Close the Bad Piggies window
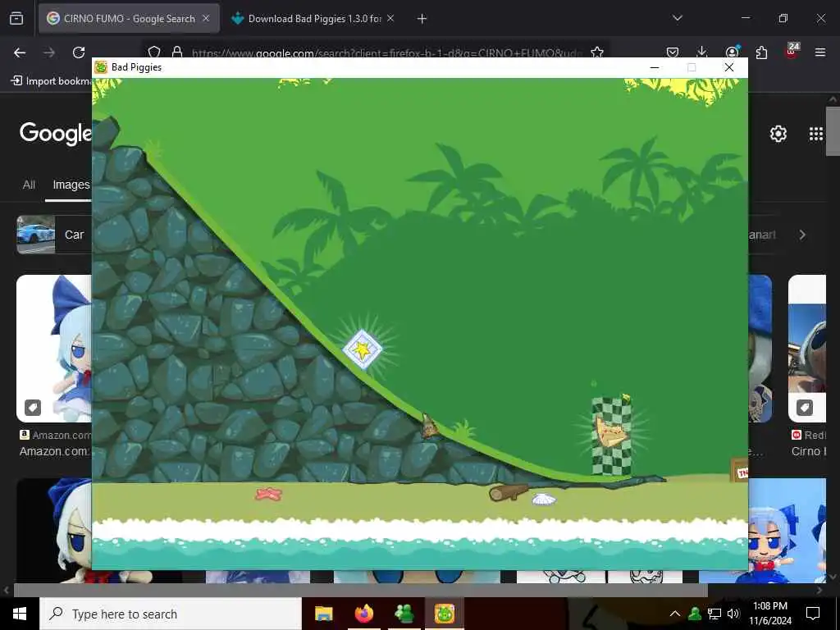This screenshot has width=840, height=630. pos(729,67)
